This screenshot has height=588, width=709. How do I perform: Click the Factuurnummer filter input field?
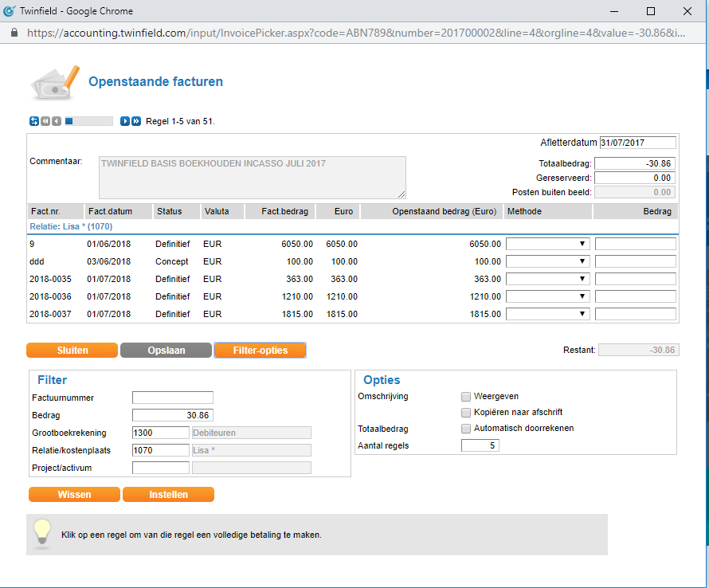tap(173, 398)
